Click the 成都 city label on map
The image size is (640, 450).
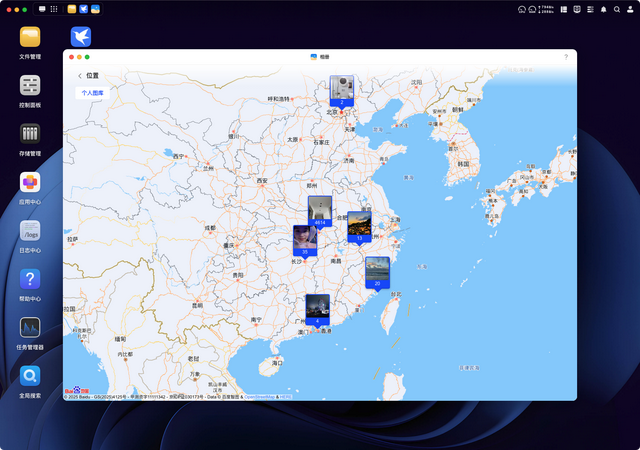tap(210, 228)
